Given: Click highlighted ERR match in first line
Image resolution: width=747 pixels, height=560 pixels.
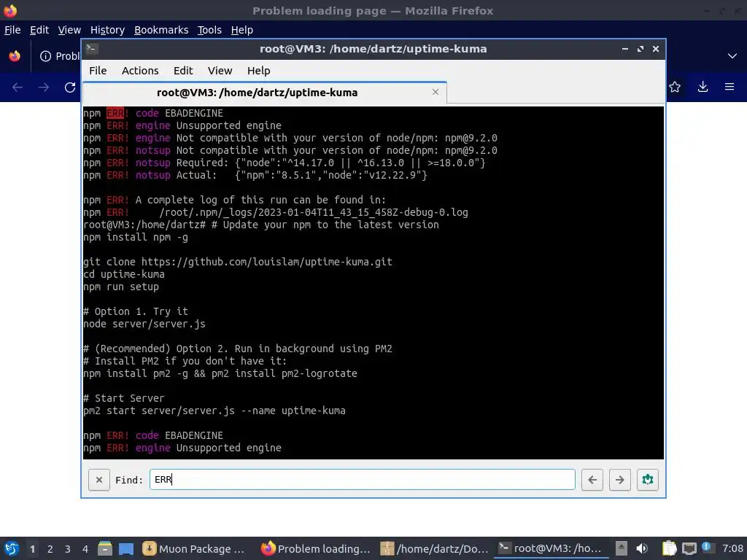Looking at the screenshot, I should pos(115,113).
